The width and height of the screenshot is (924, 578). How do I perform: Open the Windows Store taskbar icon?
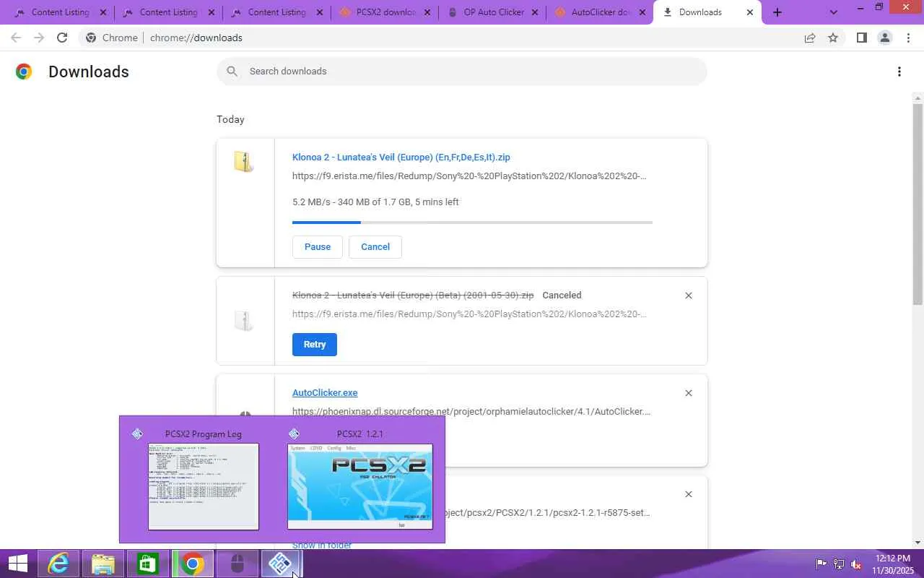tap(148, 564)
